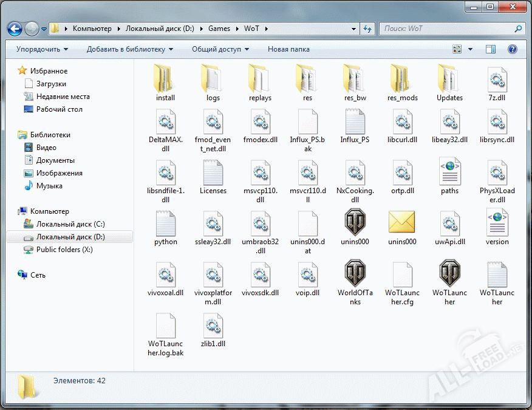532x410 pixels.
Task: Click the Новая папка button
Action: (288, 49)
